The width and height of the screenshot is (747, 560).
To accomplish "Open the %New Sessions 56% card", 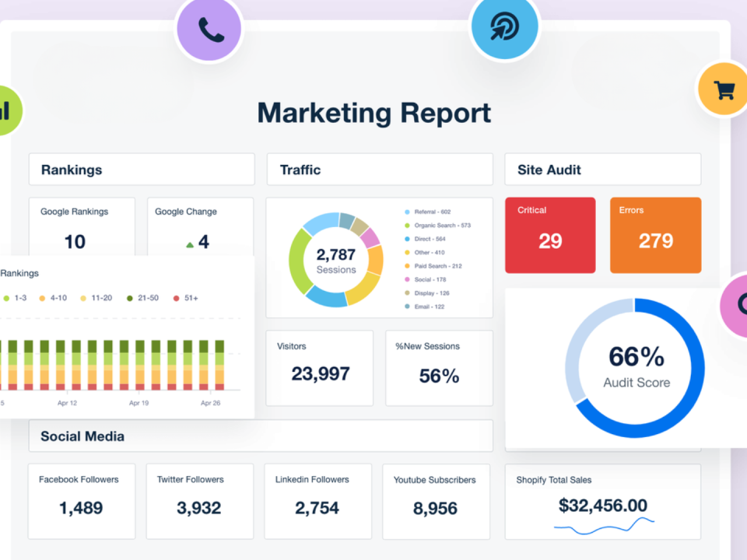I will (x=439, y=368).
